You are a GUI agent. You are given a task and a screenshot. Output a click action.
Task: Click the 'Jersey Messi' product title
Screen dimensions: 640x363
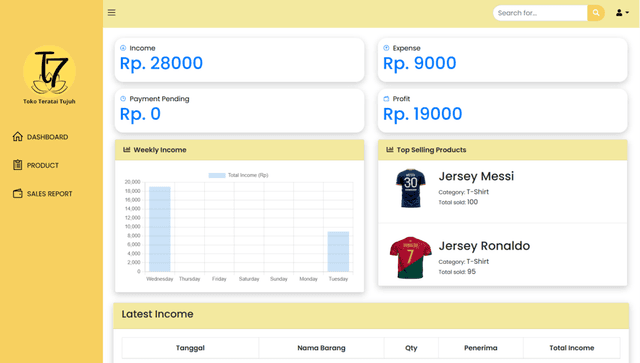click(x=476, y=176)
